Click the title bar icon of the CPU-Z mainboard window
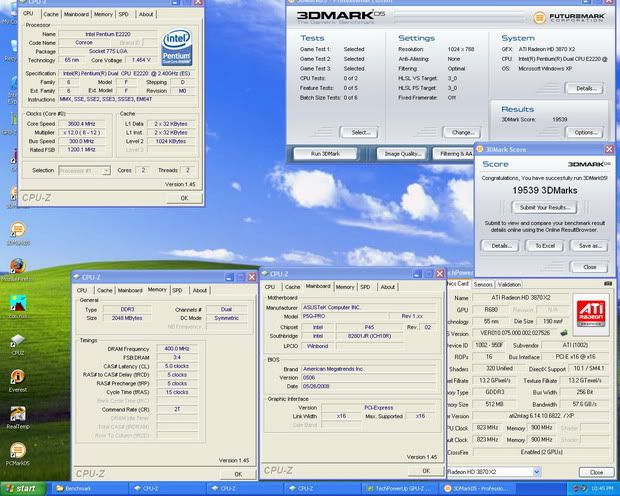This screenshot has width=620, height=496. coord(265,274)
